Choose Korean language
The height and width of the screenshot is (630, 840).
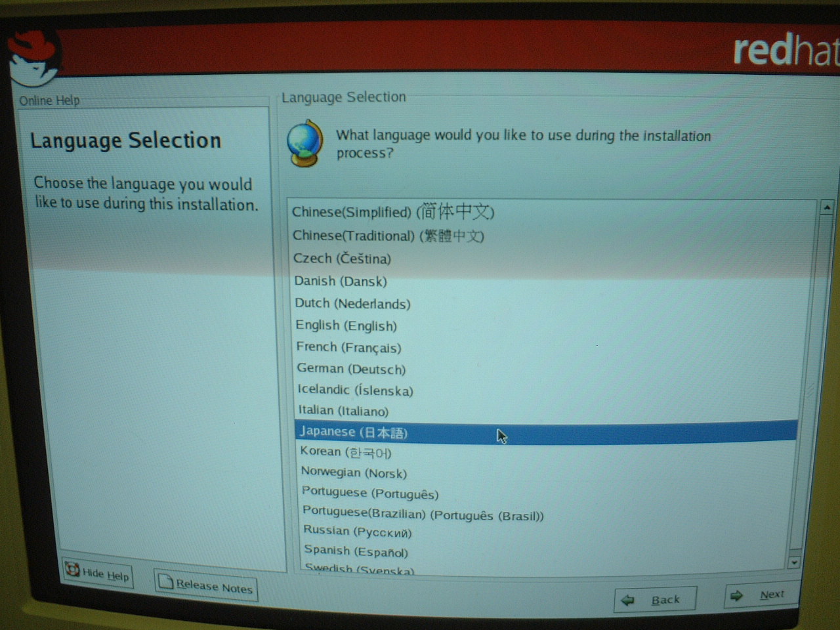click(x=547, y=452)
